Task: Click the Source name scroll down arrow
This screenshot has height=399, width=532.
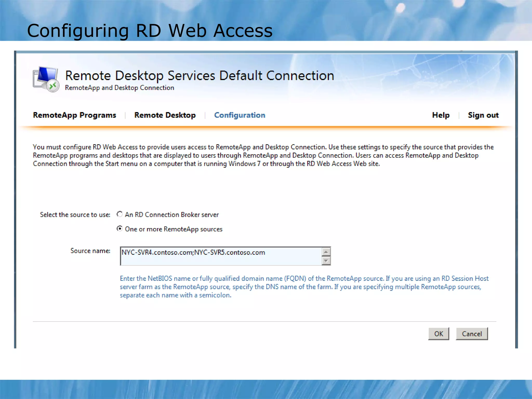Action: [x=326, y=261]
